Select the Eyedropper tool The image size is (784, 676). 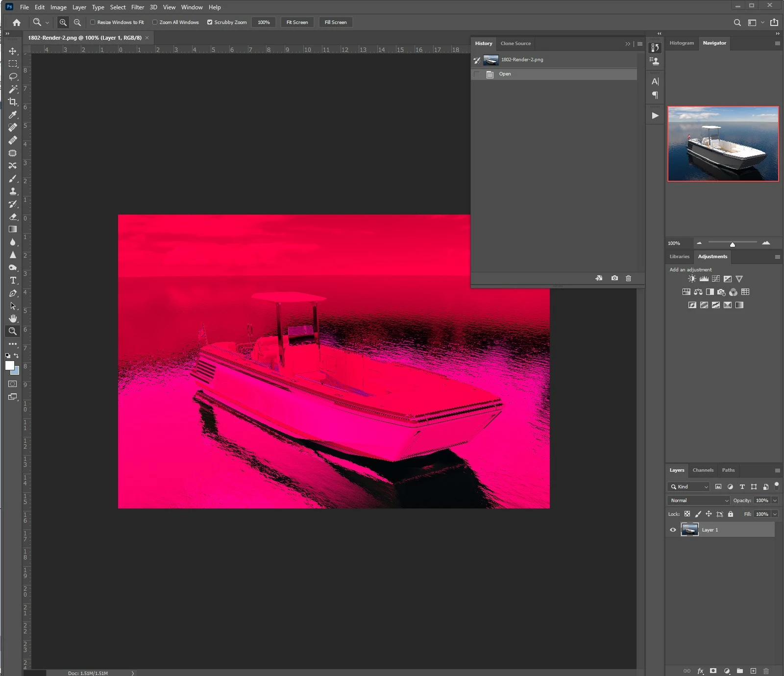[x=13, y=115]
